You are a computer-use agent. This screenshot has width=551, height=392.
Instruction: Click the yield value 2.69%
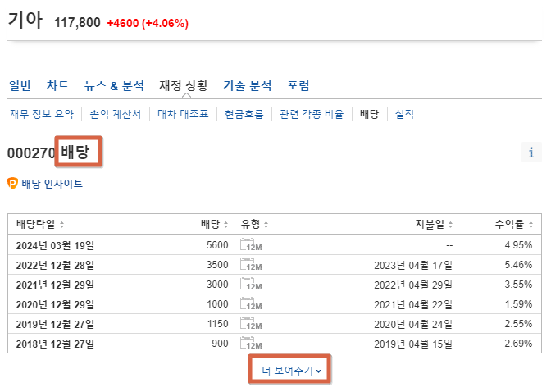[x=518, y=344]
